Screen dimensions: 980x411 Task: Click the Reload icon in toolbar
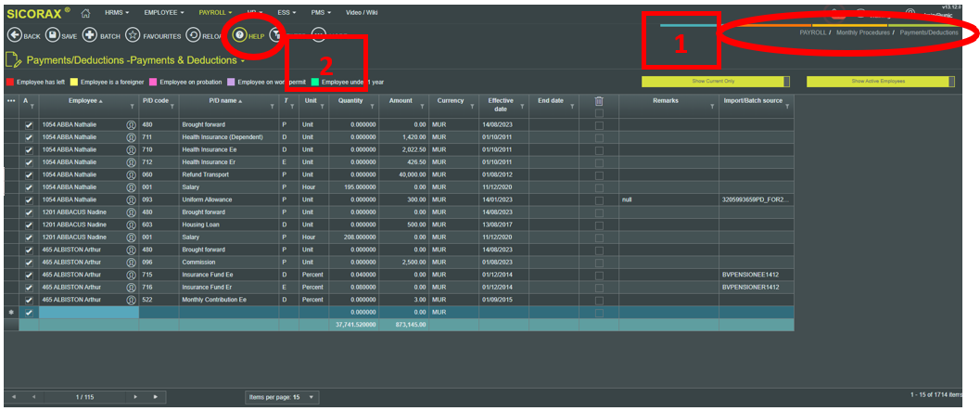193,35
